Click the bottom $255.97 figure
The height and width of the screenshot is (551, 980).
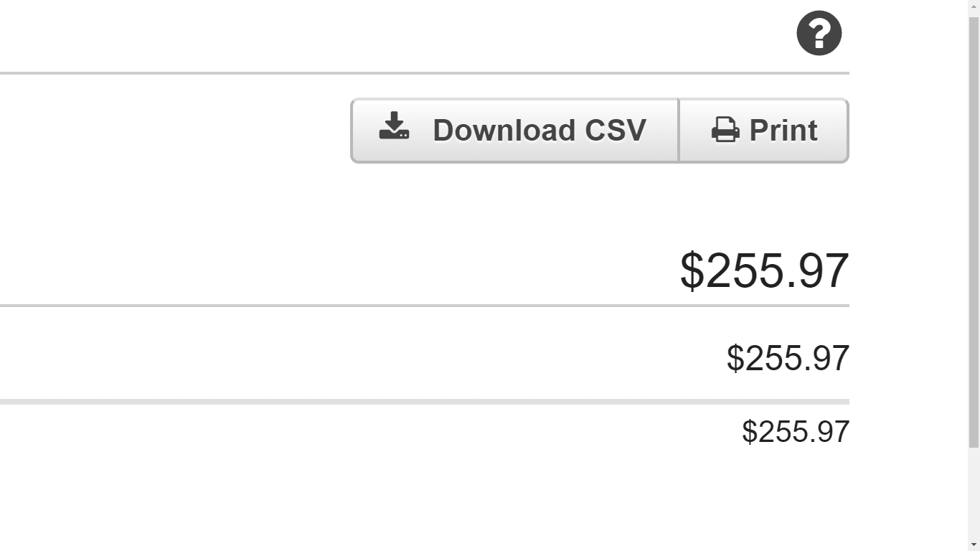(x=795, y=430)
